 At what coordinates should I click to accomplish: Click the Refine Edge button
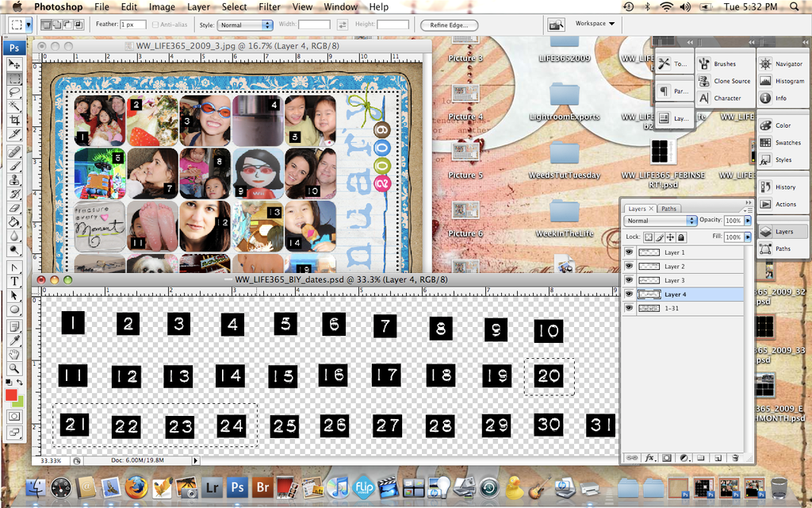coord(449,25)
